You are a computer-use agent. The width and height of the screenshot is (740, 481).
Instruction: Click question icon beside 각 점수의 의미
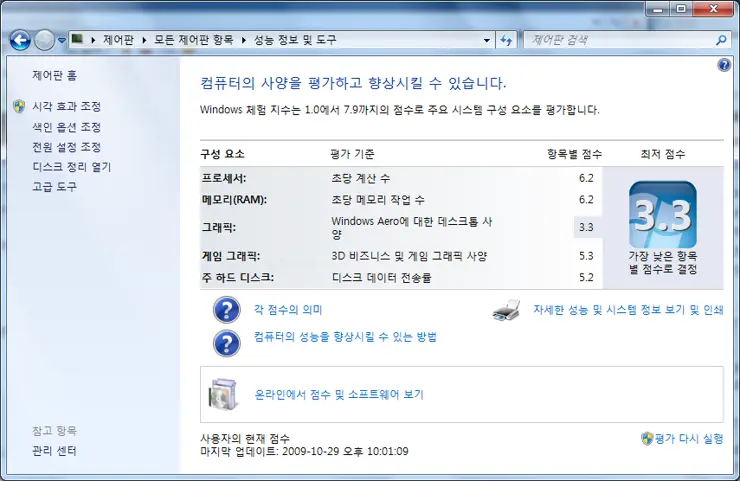pos(227,310)
